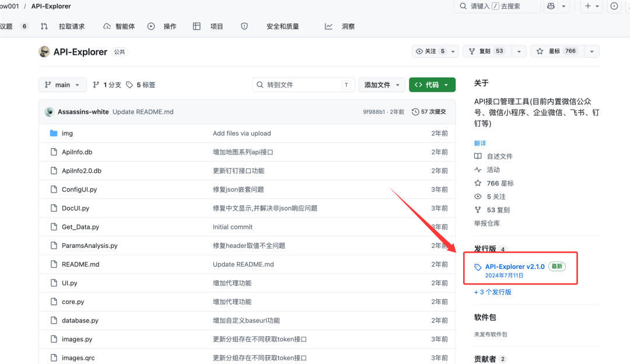Open the img folder icon
Image resolution: width=630 pixels, height=364 pixels.
pyautogui.click(x=54, y=134)
